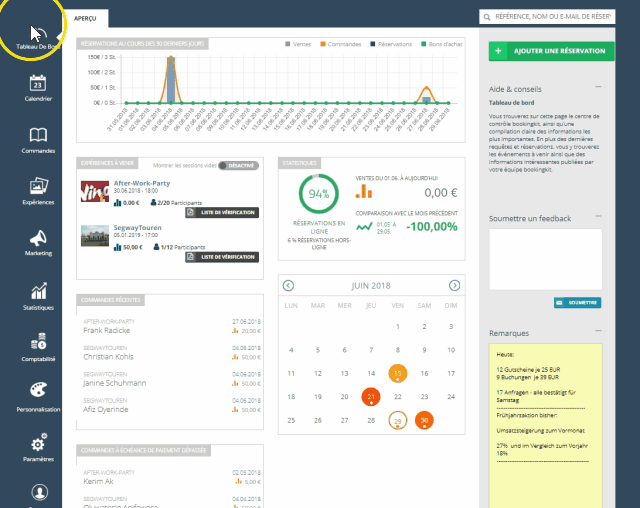Click sales icon next to After-Work-Party 0,00 €

pos(117,203)
